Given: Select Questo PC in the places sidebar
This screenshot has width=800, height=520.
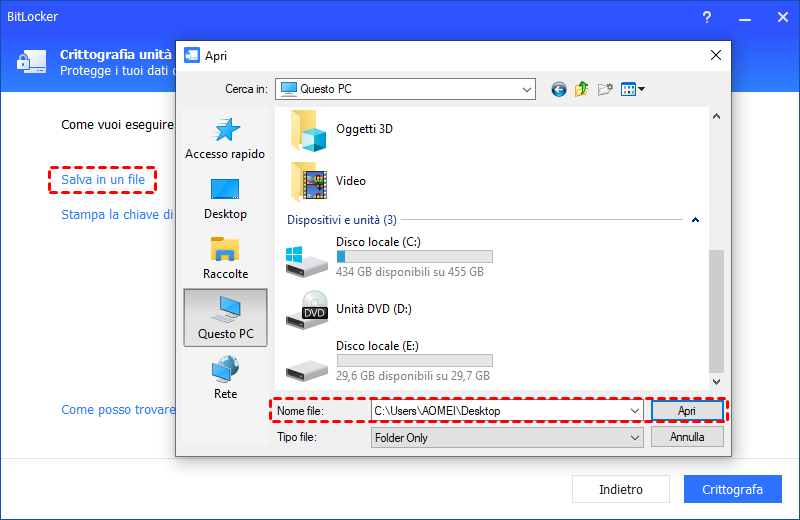Looking at the screenshot, I should click(x=225, y=318).
